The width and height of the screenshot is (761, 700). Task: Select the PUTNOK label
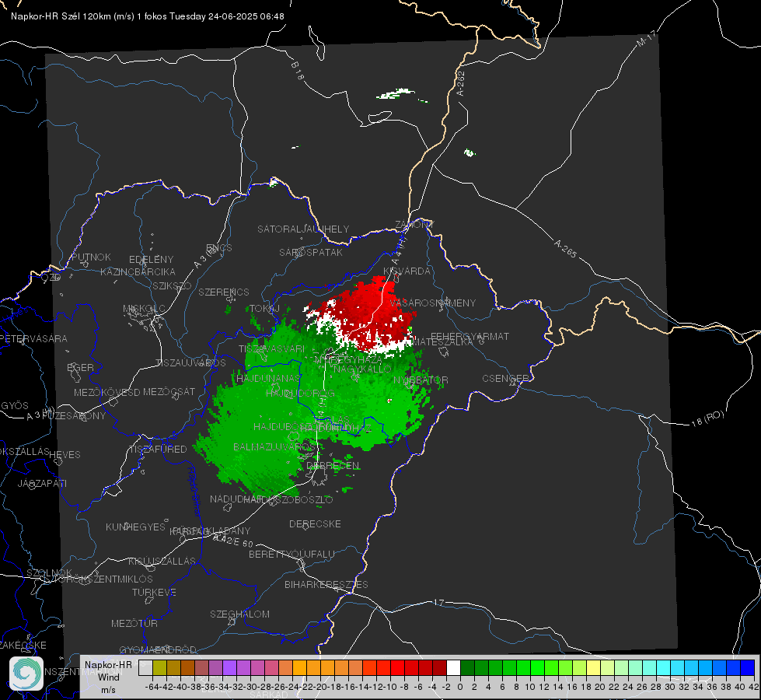point(91,257)
